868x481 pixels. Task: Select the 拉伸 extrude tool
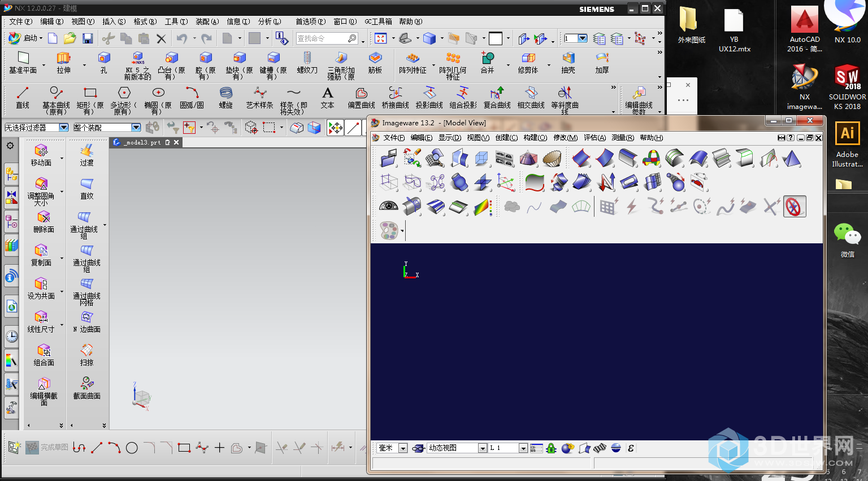pyautogui.click(x=64, y=62)
